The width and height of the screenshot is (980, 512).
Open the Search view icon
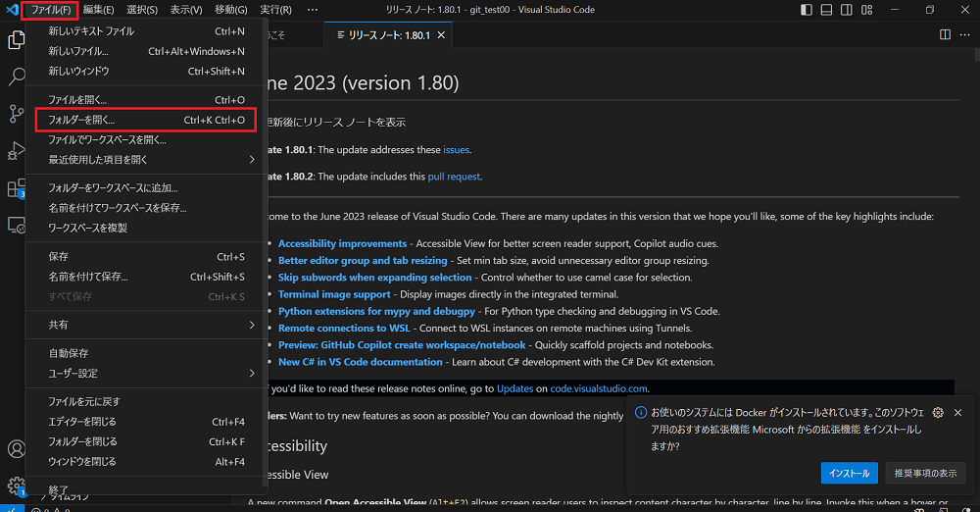16,77
